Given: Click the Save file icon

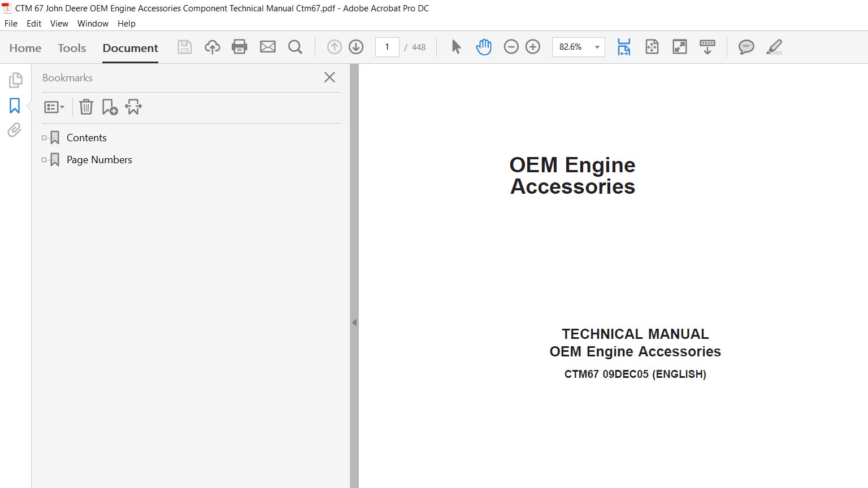Looking at the screenshot, I should tap(185, 47).
